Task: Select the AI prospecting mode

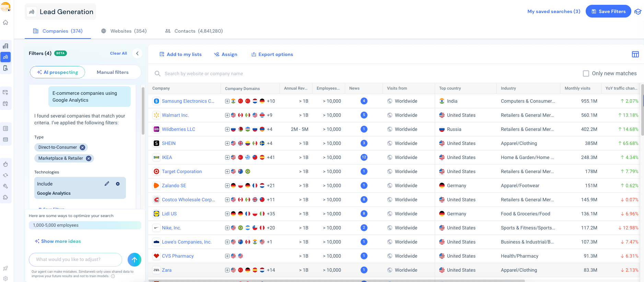Action: click(x=58, y=72)
